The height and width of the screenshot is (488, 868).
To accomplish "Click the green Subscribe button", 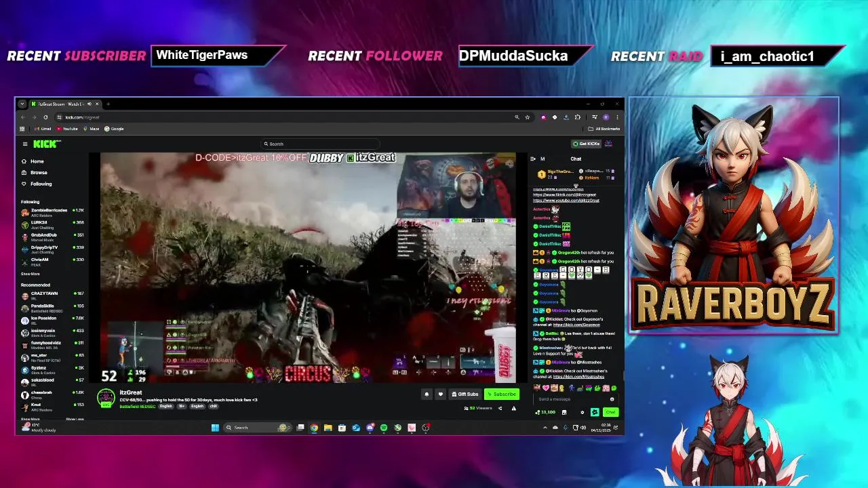I will coord(501,394).
